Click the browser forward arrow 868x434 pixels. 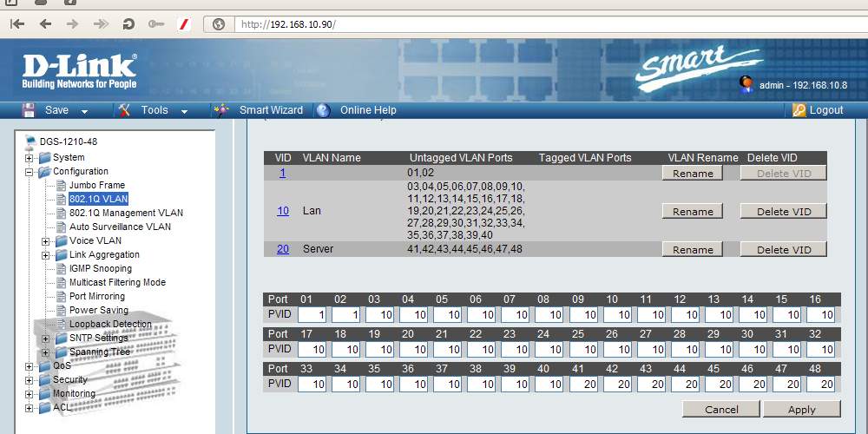[x=73, y=23]
